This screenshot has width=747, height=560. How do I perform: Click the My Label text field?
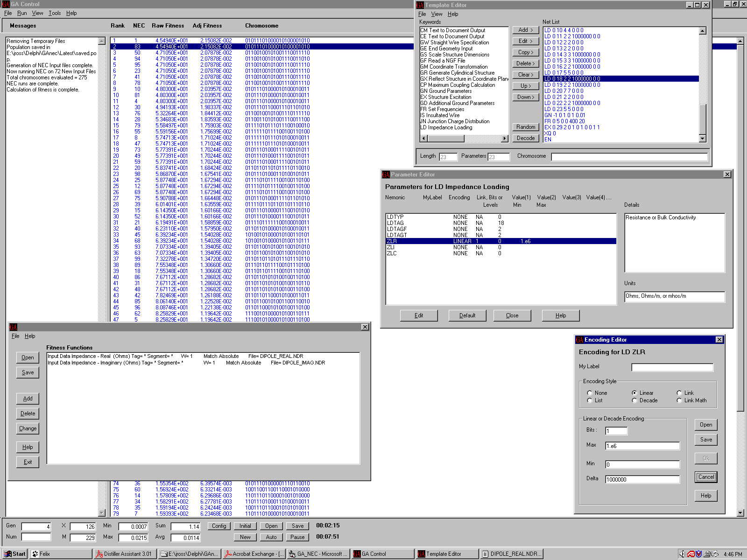(x=672, y=367)
